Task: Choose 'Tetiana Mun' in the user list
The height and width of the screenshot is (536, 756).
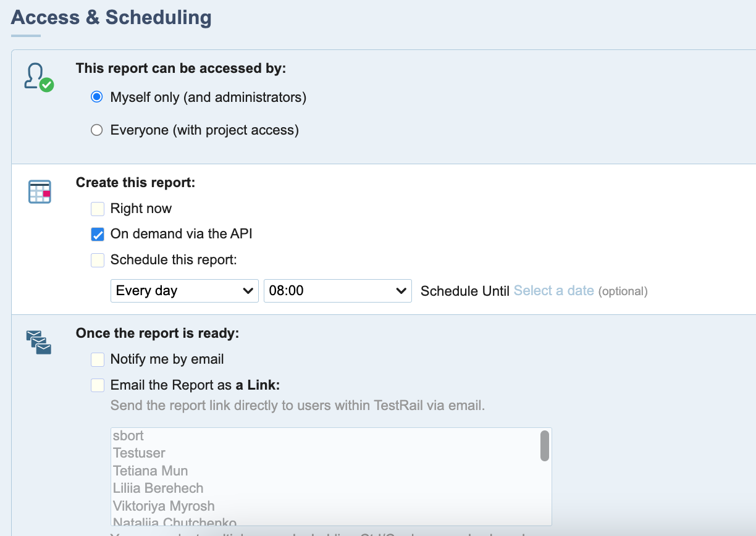Action: (151, 471)
